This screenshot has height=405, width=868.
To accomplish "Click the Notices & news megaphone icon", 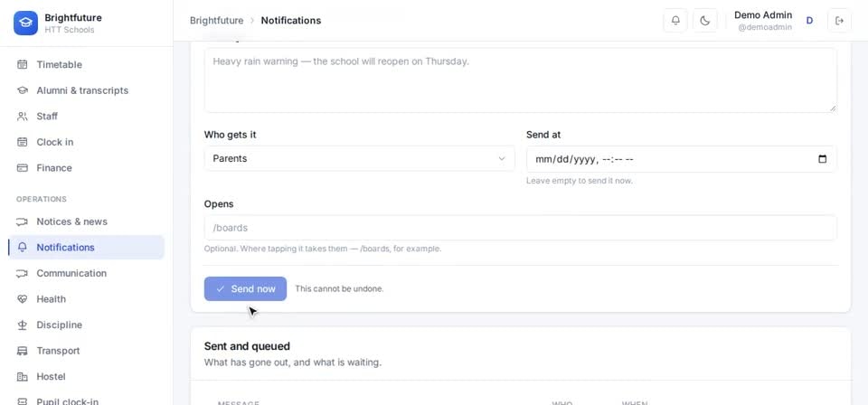I will point(22,221).
